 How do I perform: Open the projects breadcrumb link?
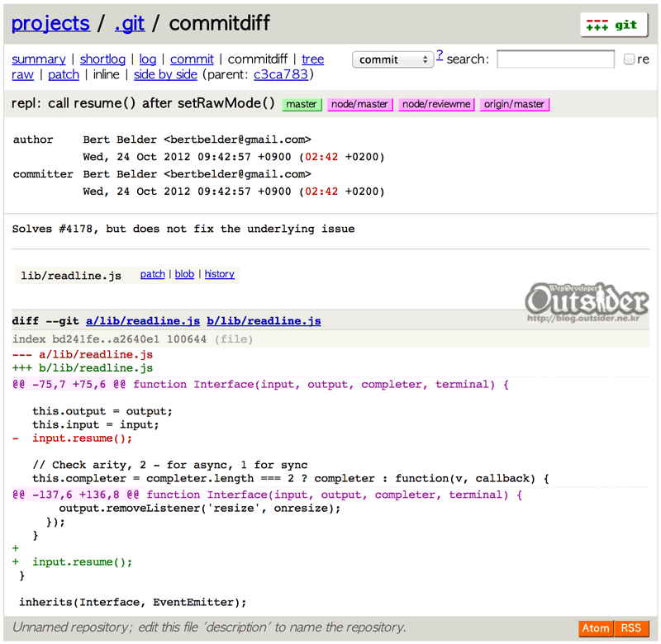pos(50,23)
